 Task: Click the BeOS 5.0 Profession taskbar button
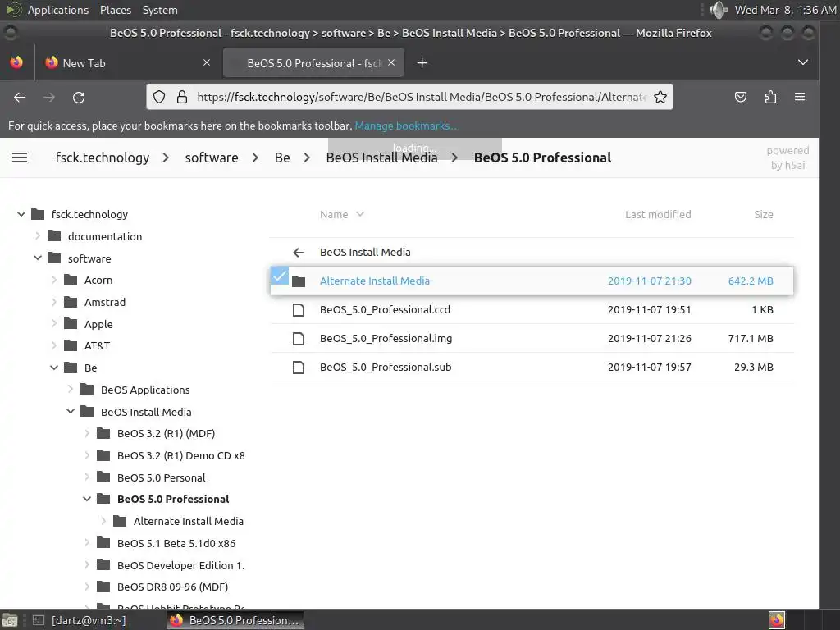[235, 620]
